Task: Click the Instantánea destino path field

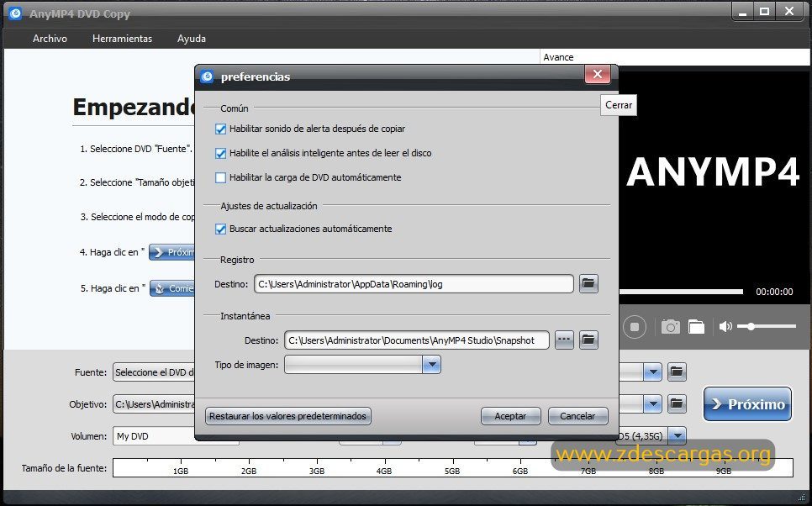Action: 417,340
